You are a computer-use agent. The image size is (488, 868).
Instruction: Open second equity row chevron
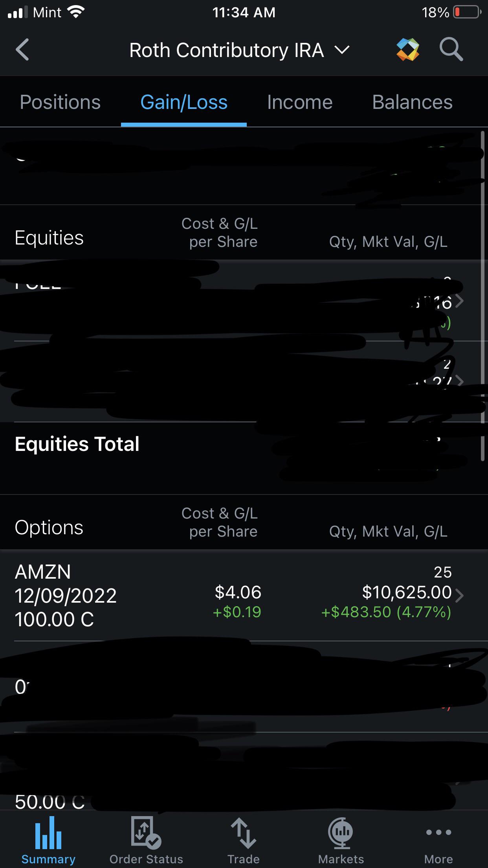[459, 381]
